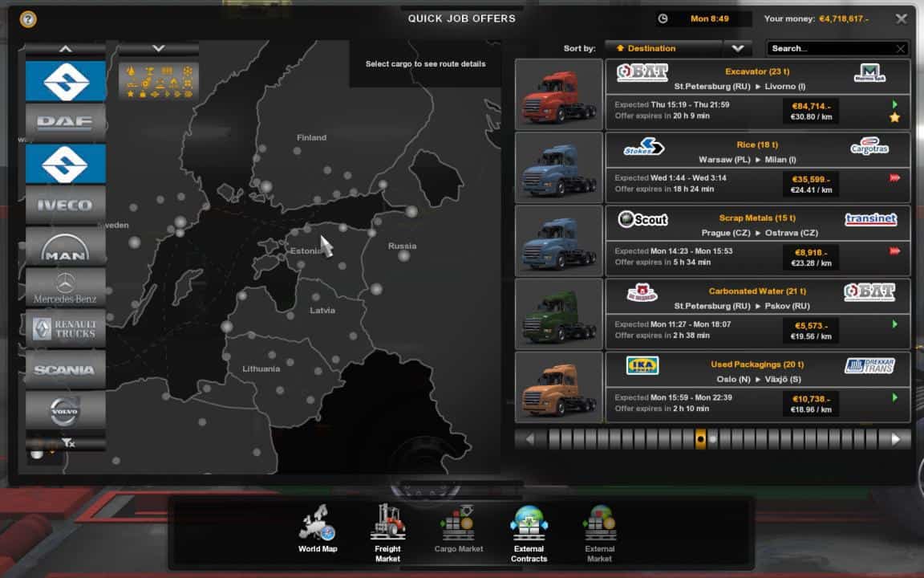924x578 pixels.
Task: Go to previous page of job offers
Action: tap(530, 439)
